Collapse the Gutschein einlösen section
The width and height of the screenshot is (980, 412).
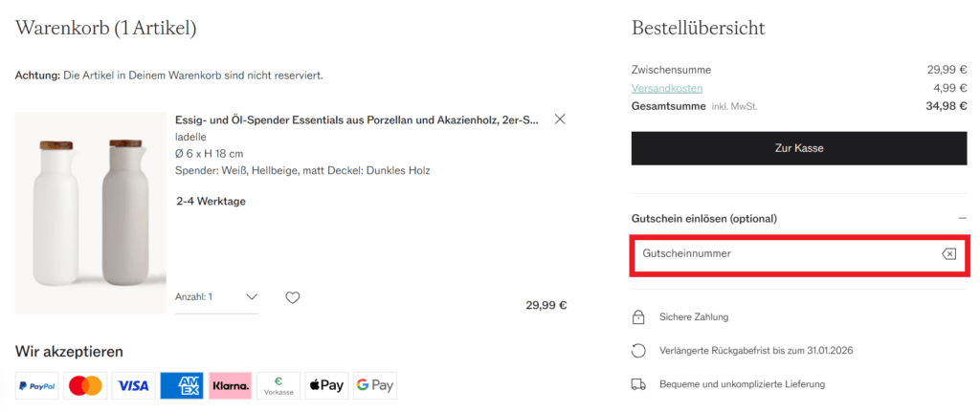pos(962,219)
